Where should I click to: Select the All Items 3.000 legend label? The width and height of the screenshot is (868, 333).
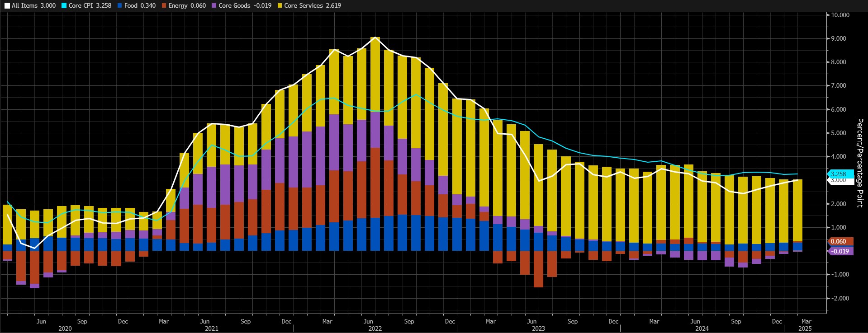(x=34, y=6)
